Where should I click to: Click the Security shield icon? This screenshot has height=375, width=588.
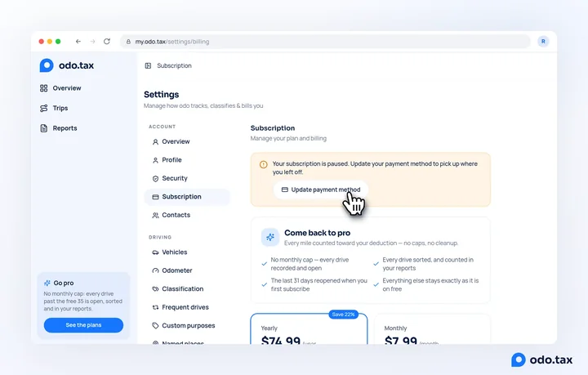tap(155, 178)
